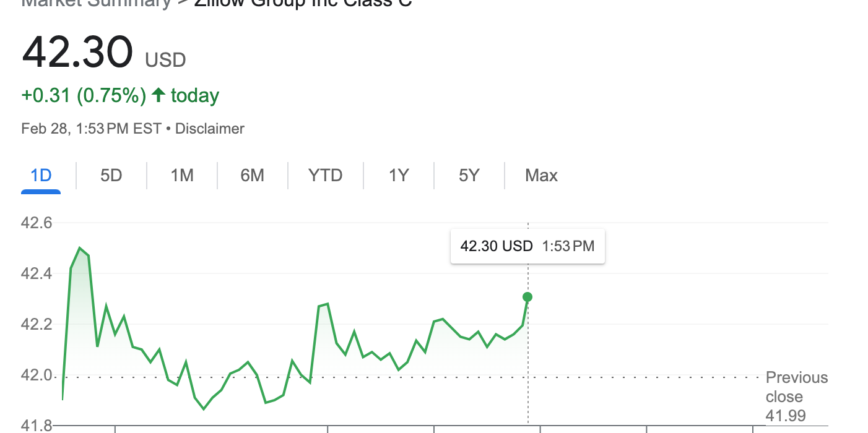The width and height of the screenshot is (868, 433).
Task: Click the green data point dot on chart
Action: [527, 298]
